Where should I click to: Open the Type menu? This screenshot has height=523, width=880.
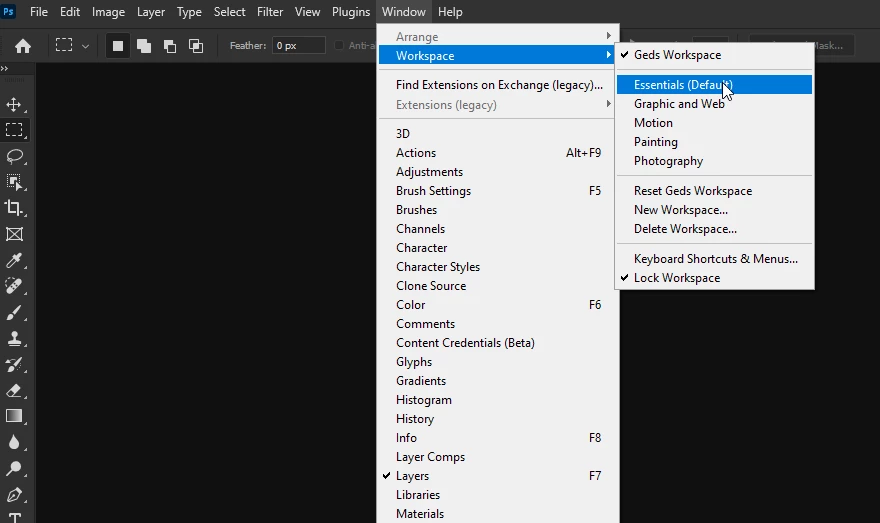click(189, 12)
